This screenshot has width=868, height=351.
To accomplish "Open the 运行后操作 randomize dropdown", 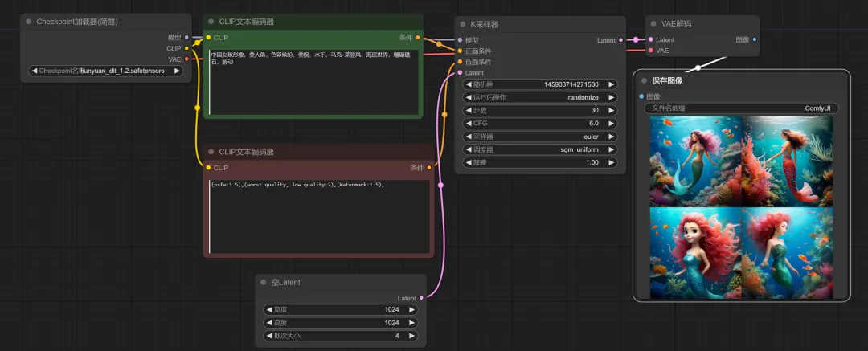I will click(x=540, y=97).
